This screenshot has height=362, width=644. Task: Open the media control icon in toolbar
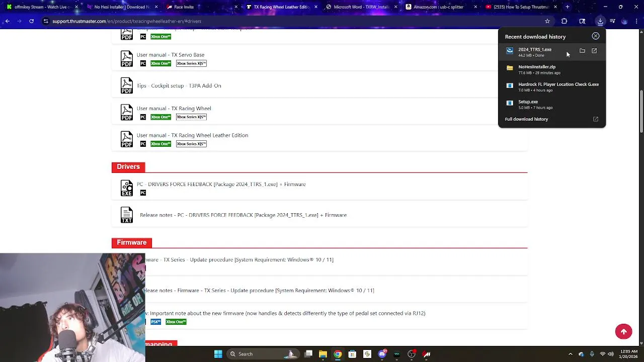612,21
